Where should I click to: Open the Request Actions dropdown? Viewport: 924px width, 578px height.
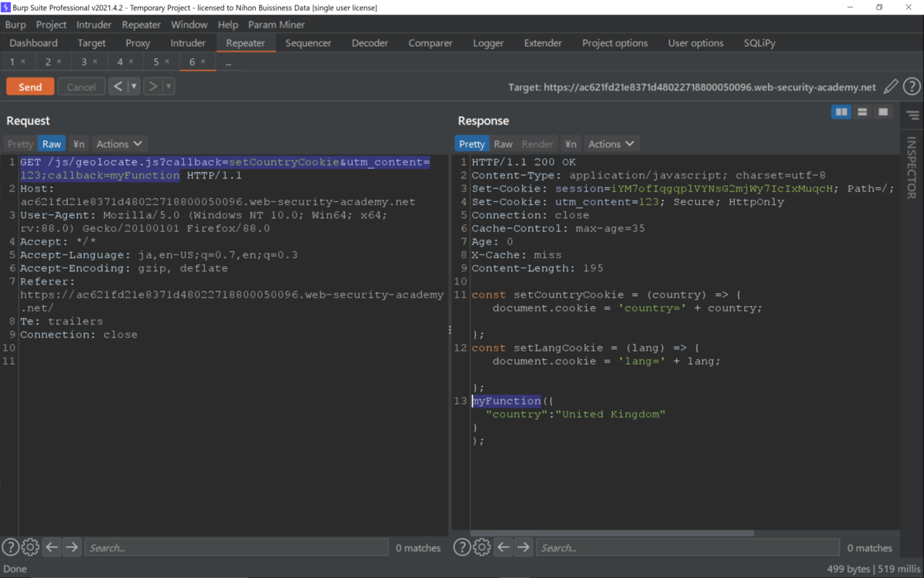[119, 144]
